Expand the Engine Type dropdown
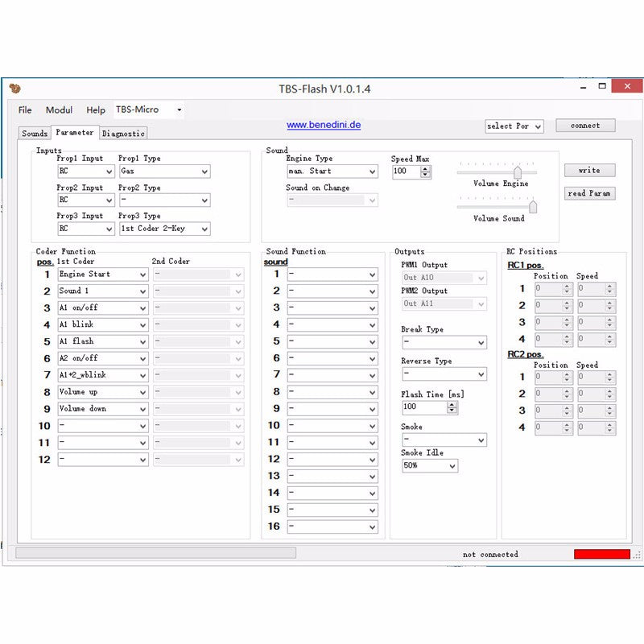644x644 pixels. click(332, 171)
